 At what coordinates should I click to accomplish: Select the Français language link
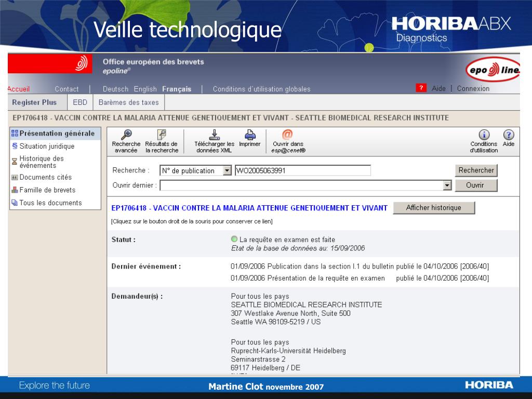tap(177, 89)
